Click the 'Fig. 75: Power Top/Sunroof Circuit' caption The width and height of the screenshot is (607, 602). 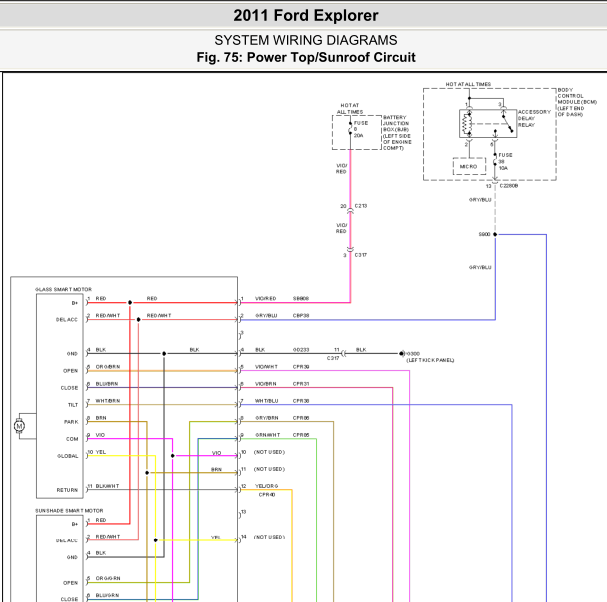coord(305,57)
